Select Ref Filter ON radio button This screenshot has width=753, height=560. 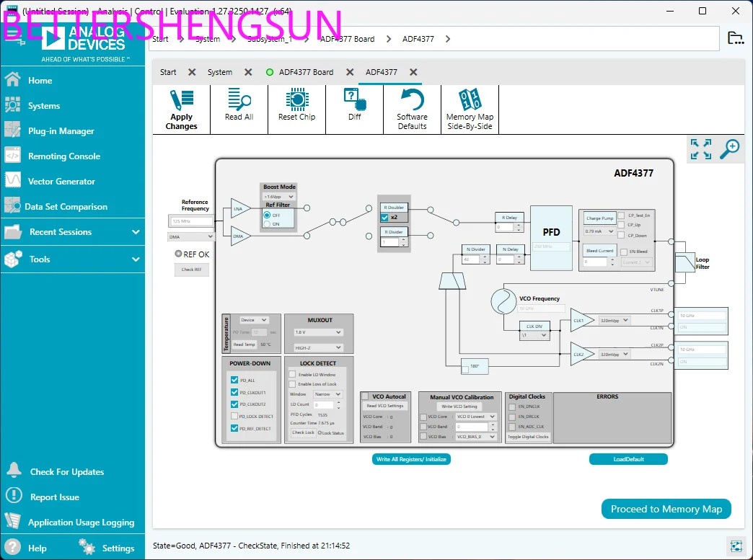click(267, 224)
